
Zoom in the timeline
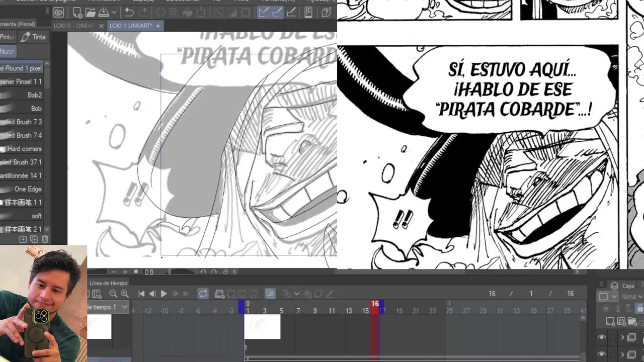pyautogui.click(x=124, y=294)
